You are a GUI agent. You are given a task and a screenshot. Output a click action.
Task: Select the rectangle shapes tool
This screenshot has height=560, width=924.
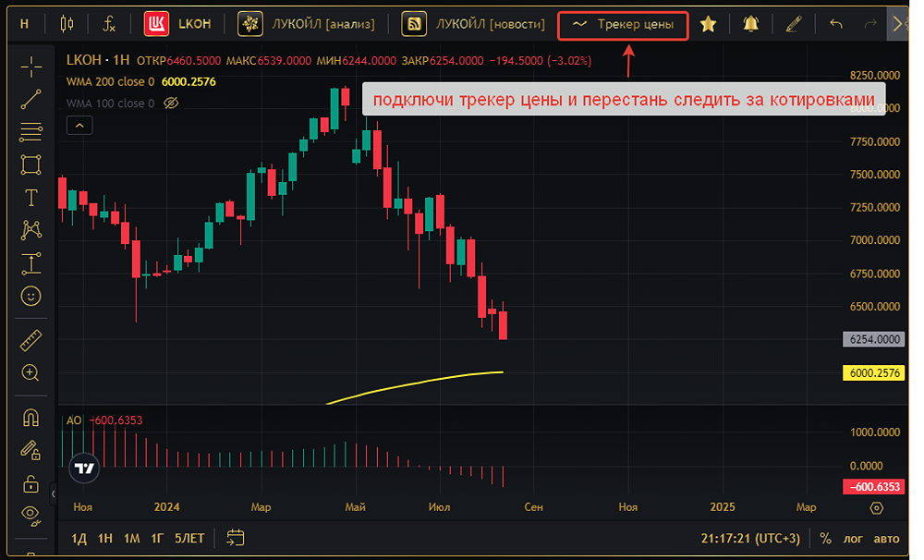click(31, 164)
